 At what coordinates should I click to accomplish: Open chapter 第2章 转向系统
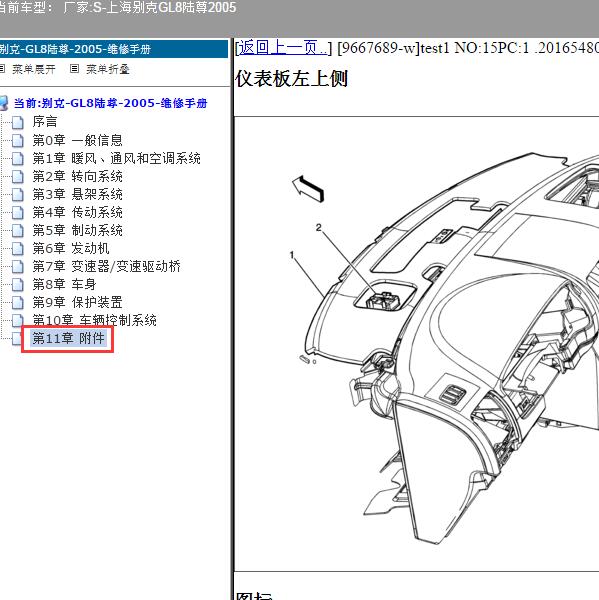77,176
